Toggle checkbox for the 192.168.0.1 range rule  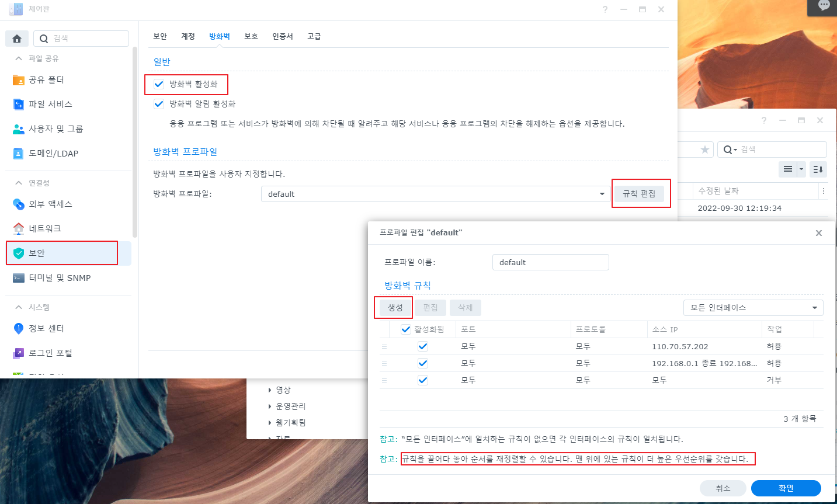423,363
